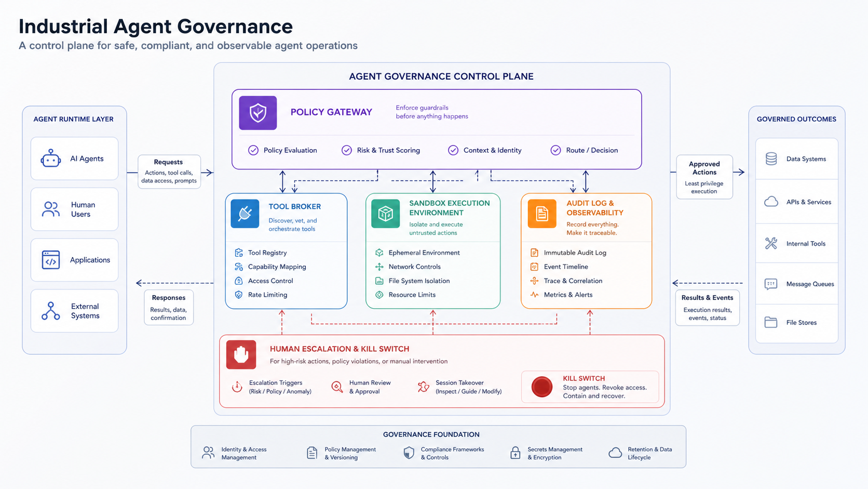
Task: Click the Trace & Correlation icon
Action: pyautogui.click(x=534, y=281)
